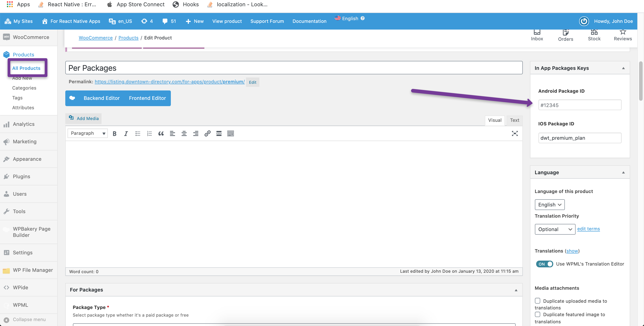Screen dimensions: 644x326
Task: Click the updates icon showing 4
Action: (147, 21)
